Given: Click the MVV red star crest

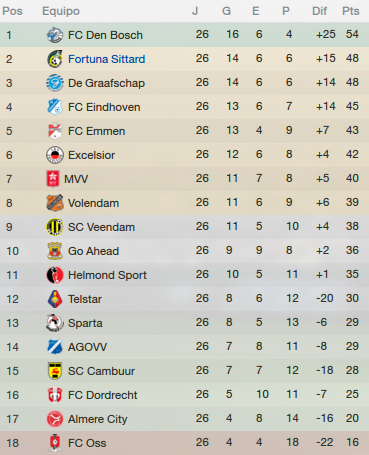Looking at the screenshot, I should 53,179.
